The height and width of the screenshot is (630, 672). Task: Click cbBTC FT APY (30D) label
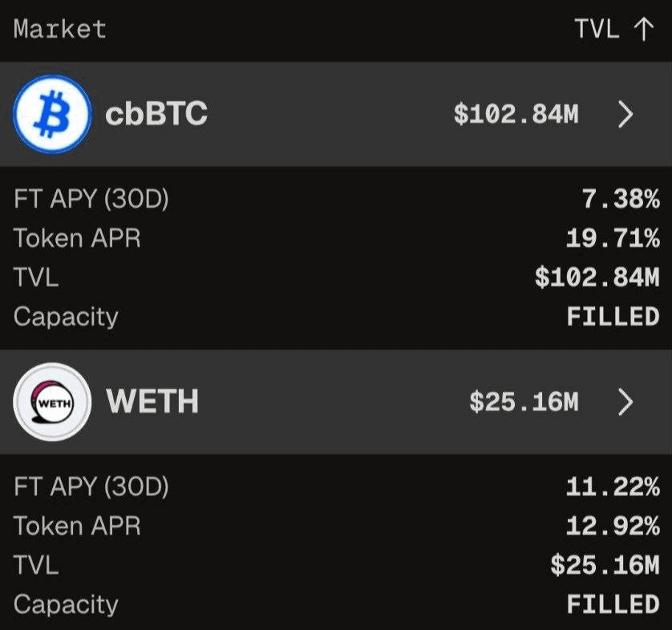click(x=91, y=200)
